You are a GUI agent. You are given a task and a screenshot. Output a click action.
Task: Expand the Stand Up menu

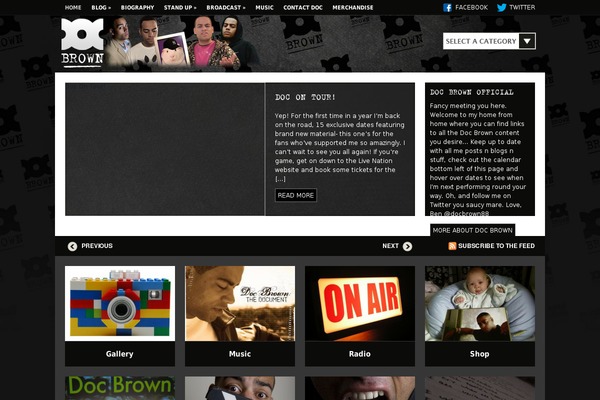pos(180,7)
